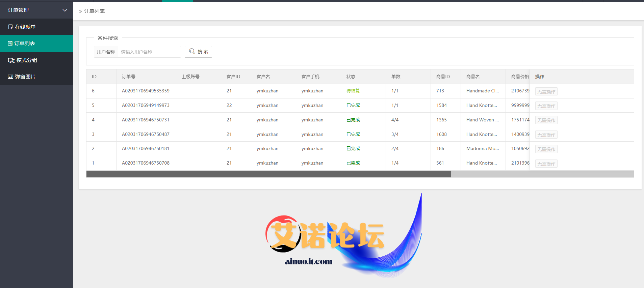Click the 在线派单 sidebar icon
The height and width of the screenshot is (288, 644).
tap(10, 27)
